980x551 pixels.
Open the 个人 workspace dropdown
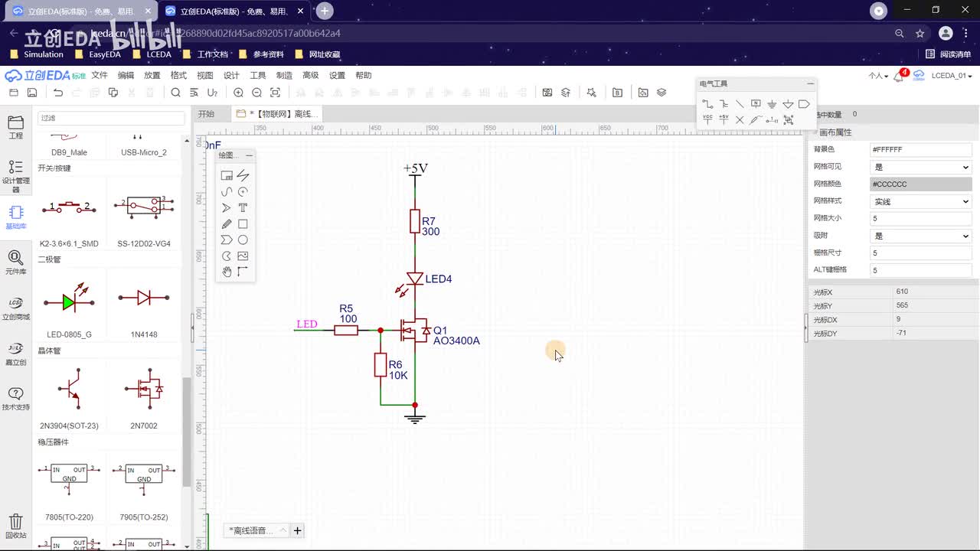pos(878,76)
